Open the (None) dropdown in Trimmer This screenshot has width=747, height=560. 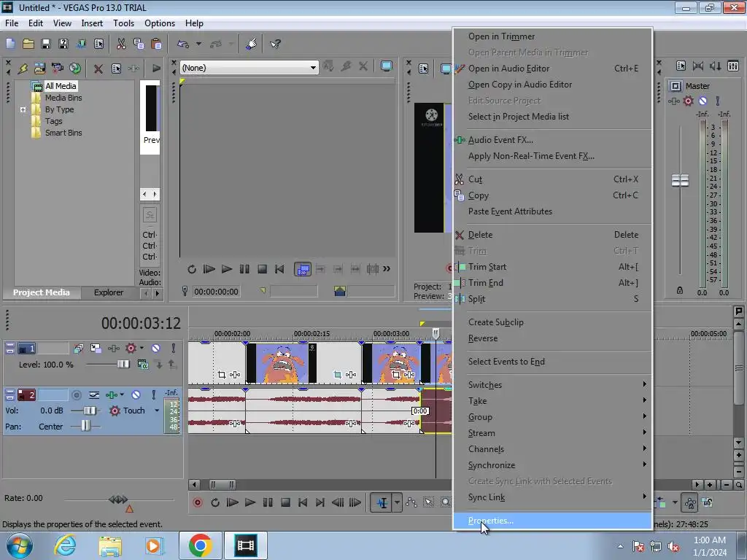pyautogui.click(x=313, y=68)
